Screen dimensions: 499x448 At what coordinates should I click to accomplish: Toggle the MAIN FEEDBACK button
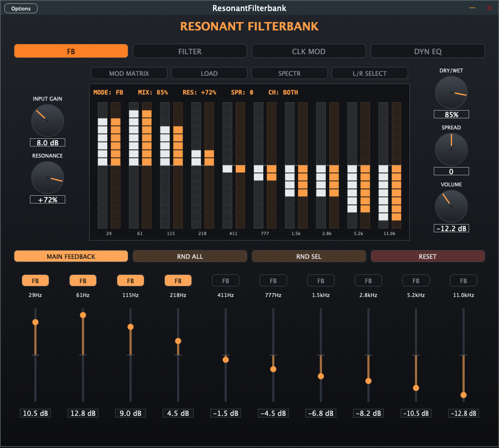(x=71, y=256)
